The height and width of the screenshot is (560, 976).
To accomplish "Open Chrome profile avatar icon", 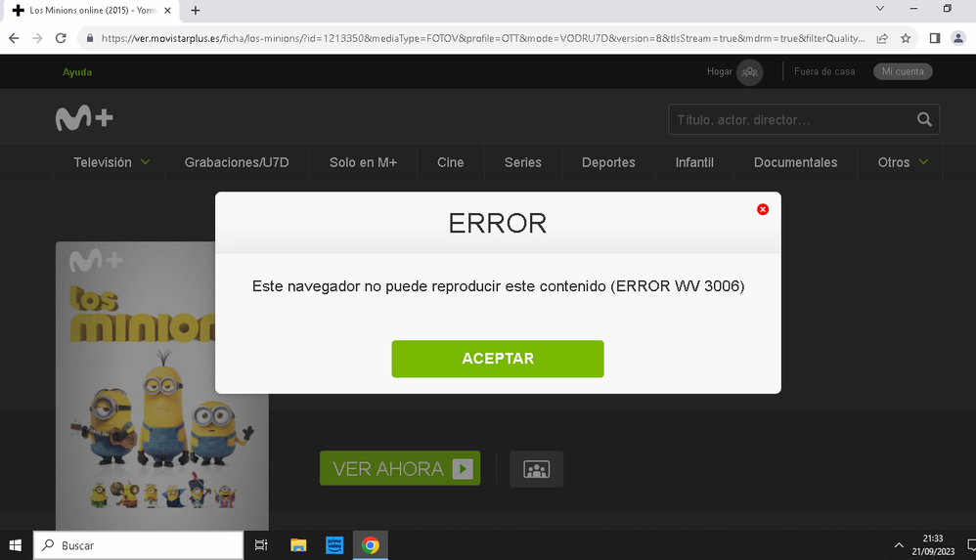I will [x=958, y=38].
